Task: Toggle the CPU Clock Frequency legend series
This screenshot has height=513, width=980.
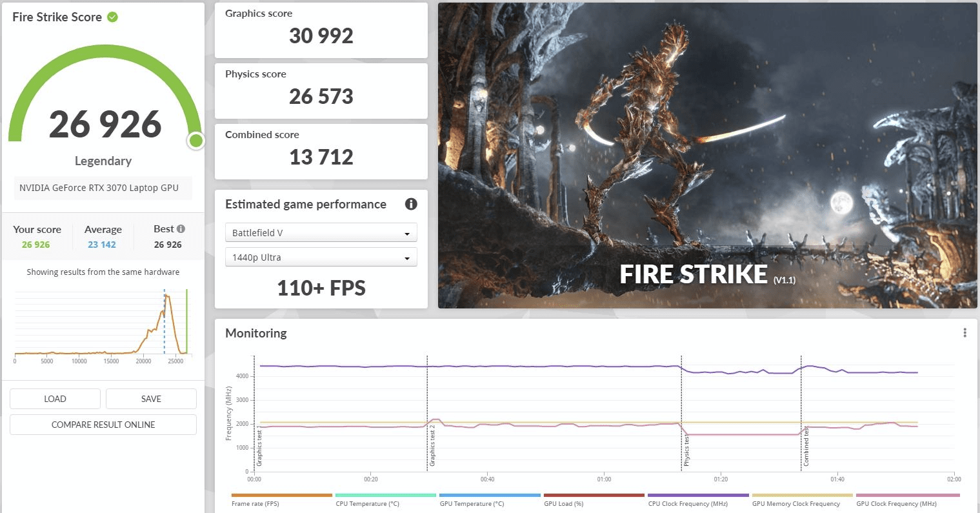Action: pyautogui.click(x=698, y=500)
